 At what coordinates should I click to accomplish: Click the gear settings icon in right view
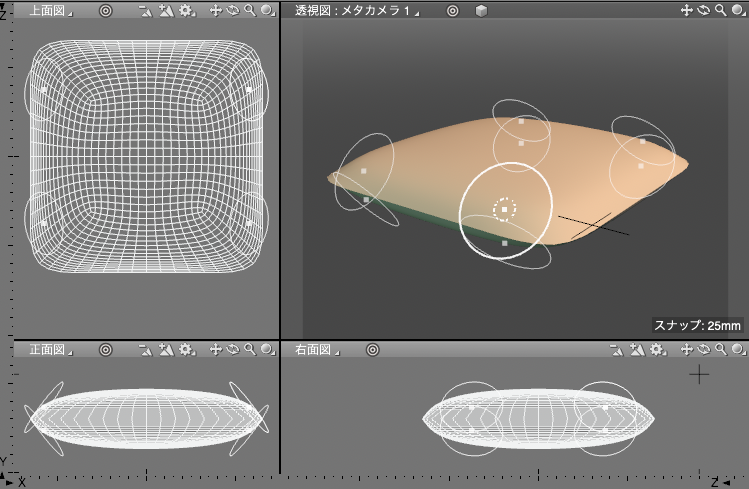click(656, 350)
